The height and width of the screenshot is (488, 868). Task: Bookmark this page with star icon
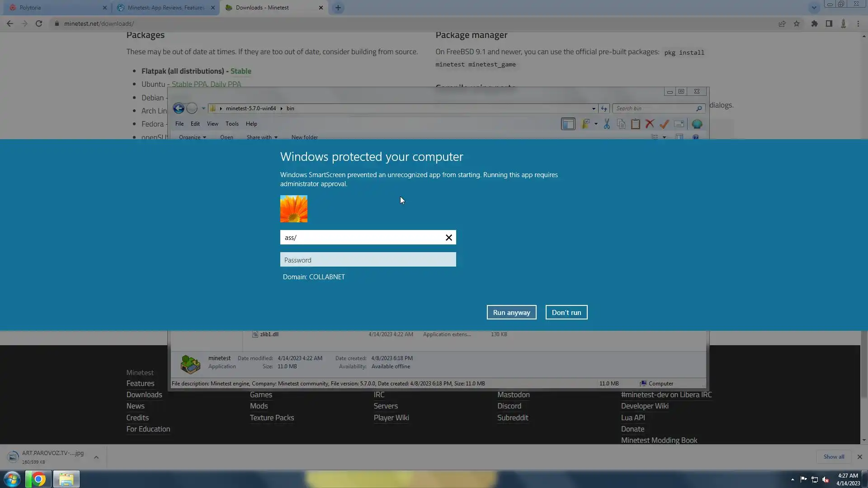[797, 23]
